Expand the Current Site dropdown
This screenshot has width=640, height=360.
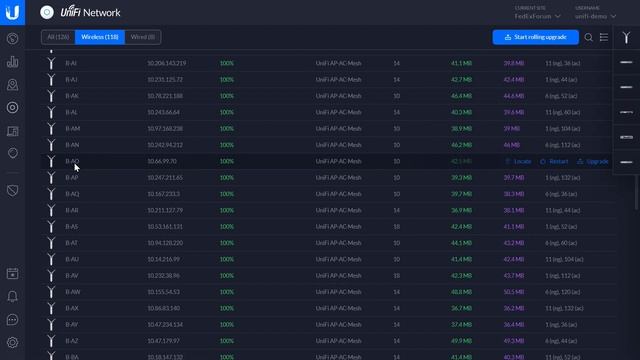tap(537, 16)
